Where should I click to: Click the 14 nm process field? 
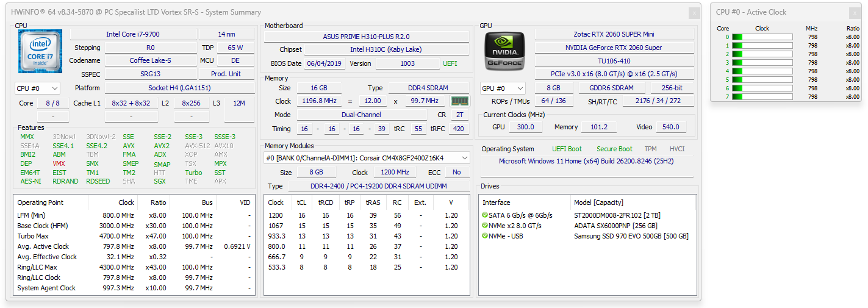click(226, 34)
